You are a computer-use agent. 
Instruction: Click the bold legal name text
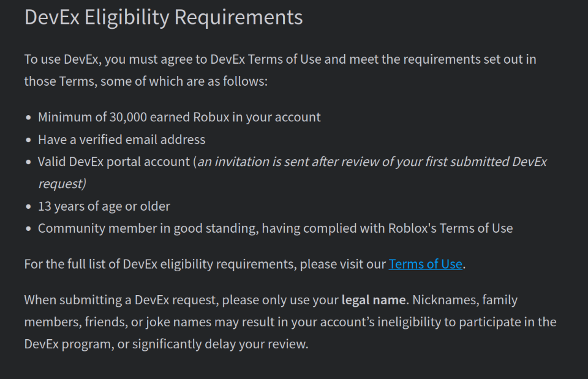[x=373, y=300]
